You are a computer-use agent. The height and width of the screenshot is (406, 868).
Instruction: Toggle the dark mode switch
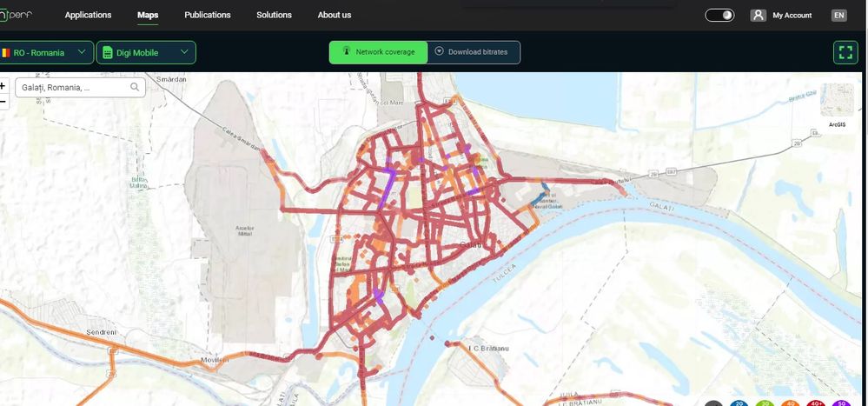click(x=719, y=15)
